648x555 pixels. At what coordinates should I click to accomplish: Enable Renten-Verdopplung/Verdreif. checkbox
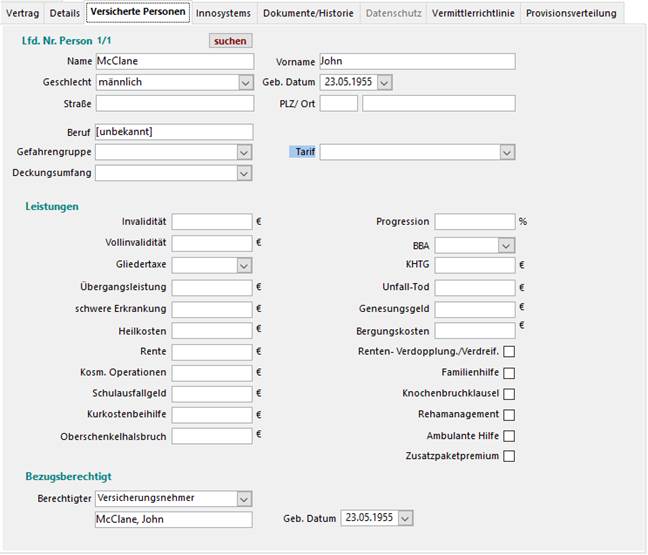tap(509, 351)
